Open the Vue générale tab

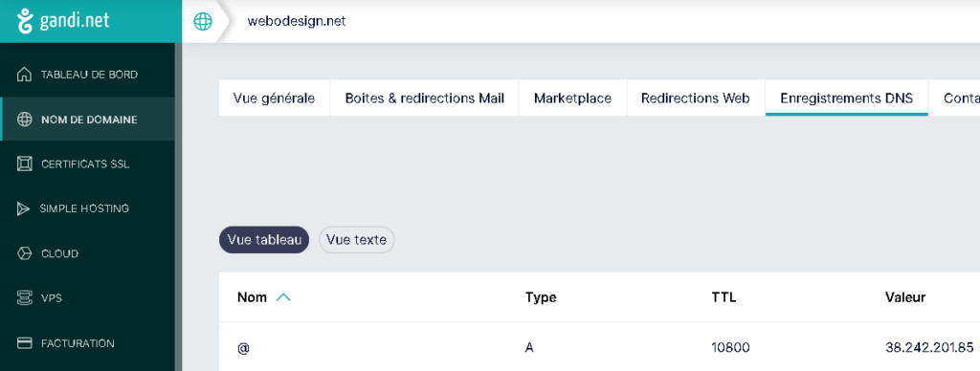274,98
